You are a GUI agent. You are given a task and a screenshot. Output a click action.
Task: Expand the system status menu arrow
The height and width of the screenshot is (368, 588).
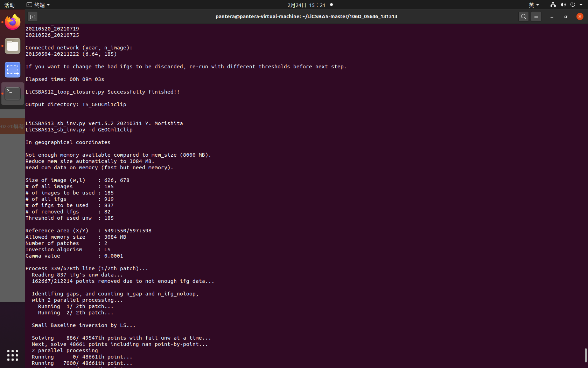[581, 5]
